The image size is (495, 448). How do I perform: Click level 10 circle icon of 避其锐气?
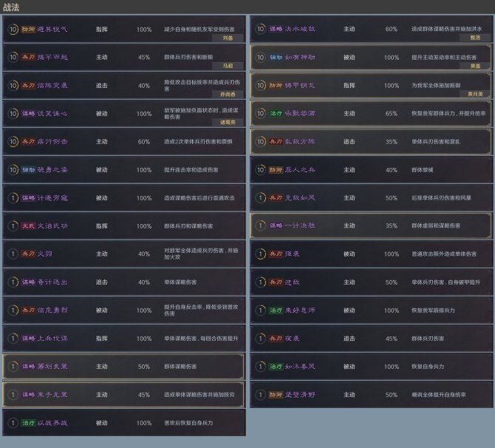[x=13, y=30]
